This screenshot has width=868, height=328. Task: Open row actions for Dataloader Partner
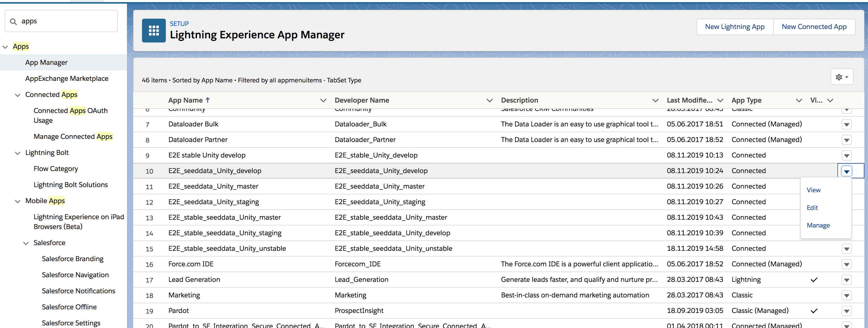pos(846,140)
